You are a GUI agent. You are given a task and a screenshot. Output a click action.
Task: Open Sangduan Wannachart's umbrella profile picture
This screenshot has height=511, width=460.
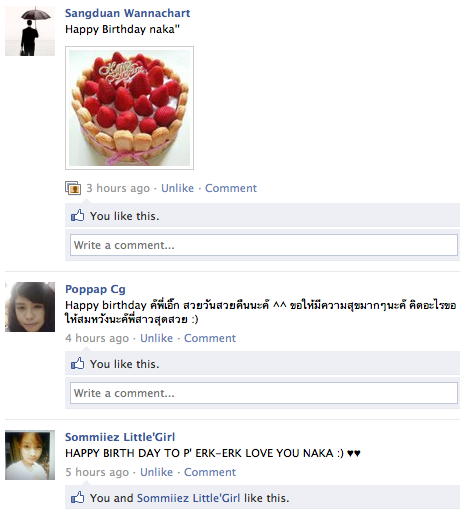pyautogui.click(x=30, y=31)
